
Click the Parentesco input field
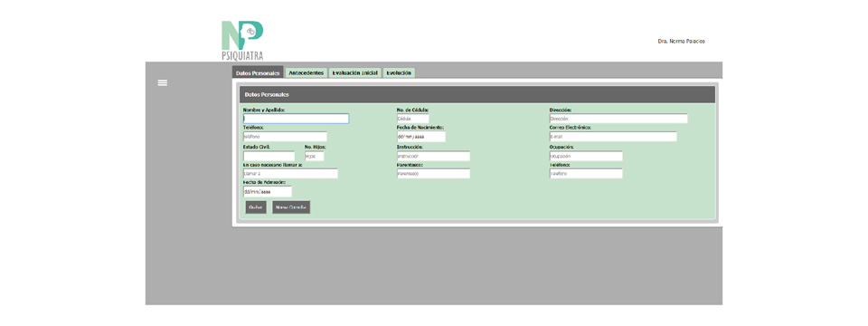pos(433,174)
